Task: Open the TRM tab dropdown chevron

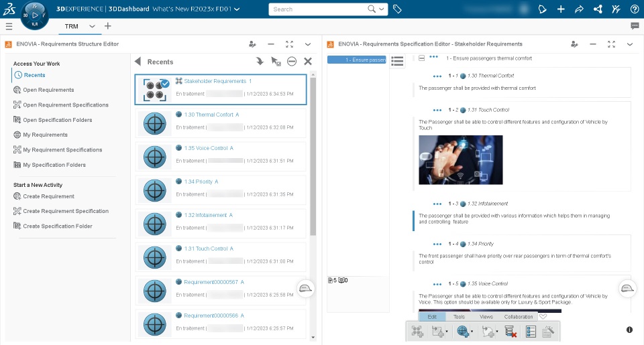Action: tap(92, 26)
